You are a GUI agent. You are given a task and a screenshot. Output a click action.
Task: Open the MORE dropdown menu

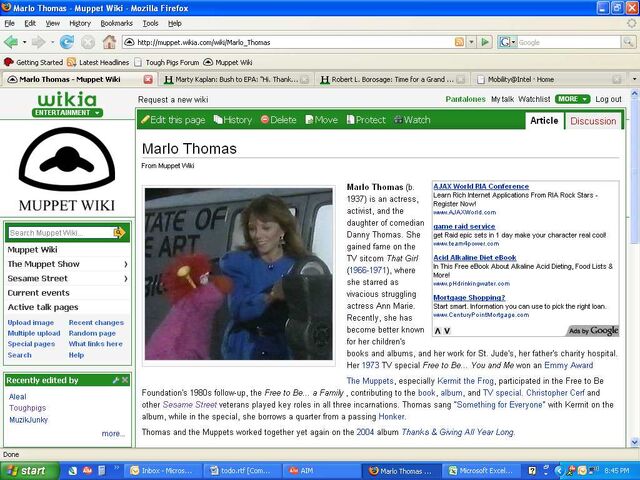pyautogui.click(x=572, y=99)
